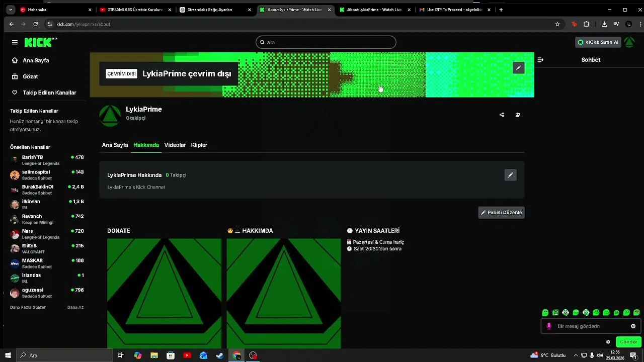The width and height of the screenshot is (644, 362).
Task: Click the LykiaPrime channel avatar
Action: pos(110,116)
